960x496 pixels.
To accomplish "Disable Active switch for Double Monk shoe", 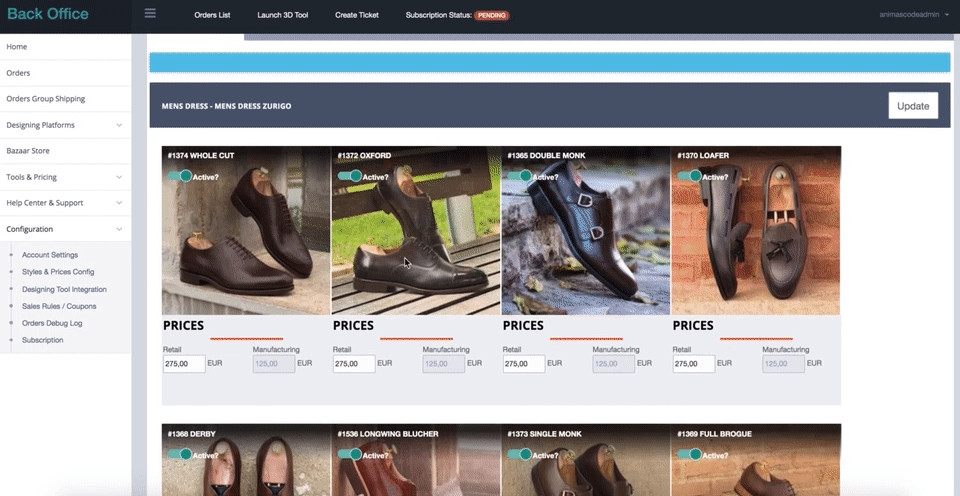I will pos(519,176).
